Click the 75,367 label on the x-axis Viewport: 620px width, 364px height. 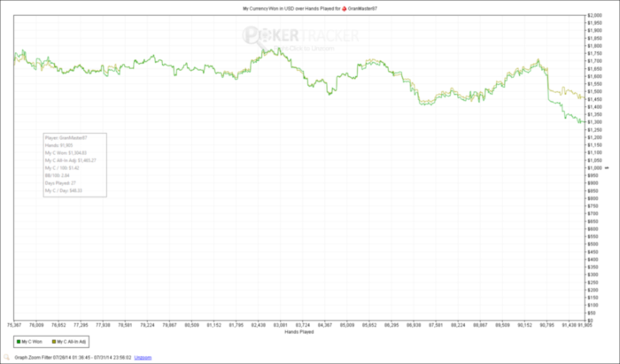point(14,325)
